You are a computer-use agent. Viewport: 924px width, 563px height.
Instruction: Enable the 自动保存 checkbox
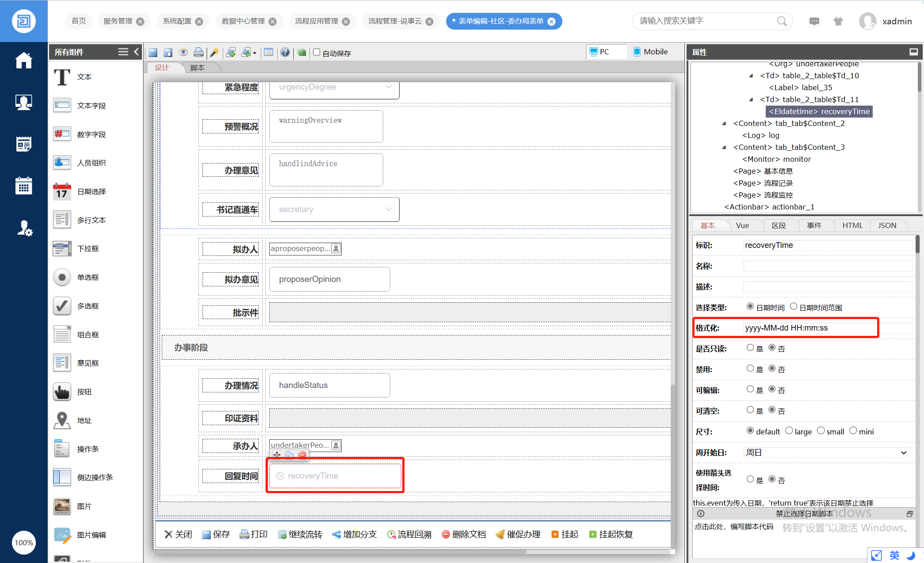(317, 53)
